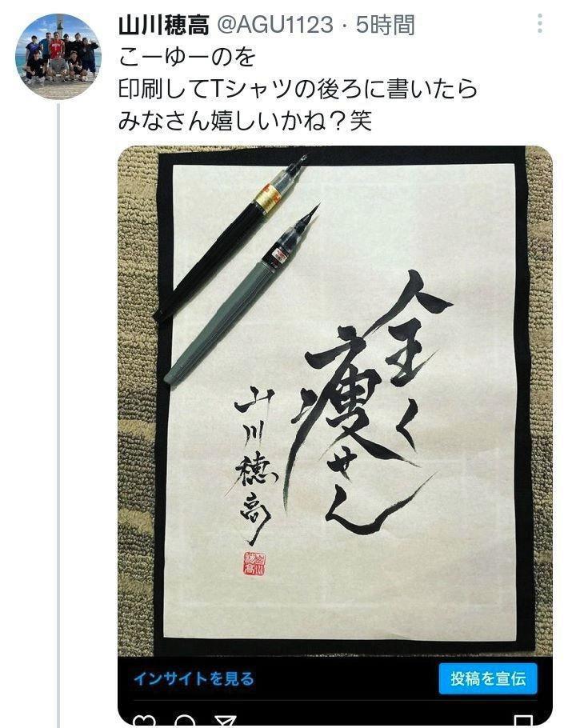Click the vertical thread line under the avatar
Image resolution: width=572 pixels, height=728 pixels.
tap(58, 415)
